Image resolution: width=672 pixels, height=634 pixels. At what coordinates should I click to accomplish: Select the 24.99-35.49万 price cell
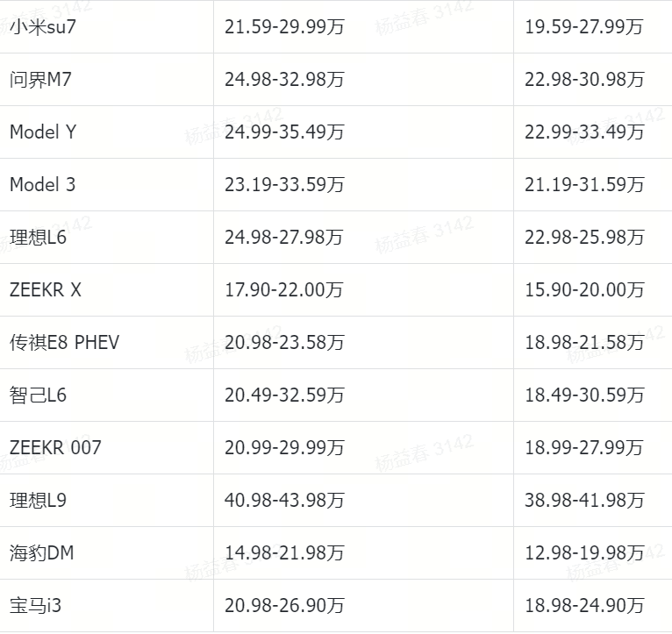pyautogui.click(x=284, y=132)
